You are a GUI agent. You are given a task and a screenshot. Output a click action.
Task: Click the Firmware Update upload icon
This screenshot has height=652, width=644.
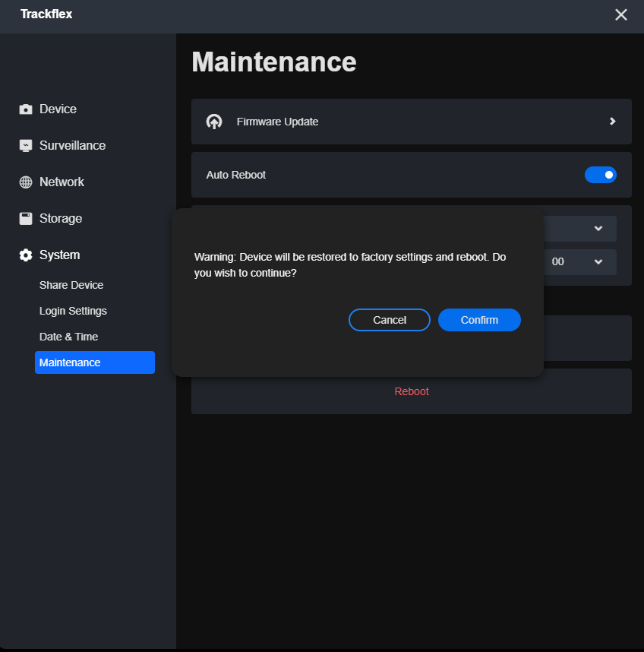214,122
